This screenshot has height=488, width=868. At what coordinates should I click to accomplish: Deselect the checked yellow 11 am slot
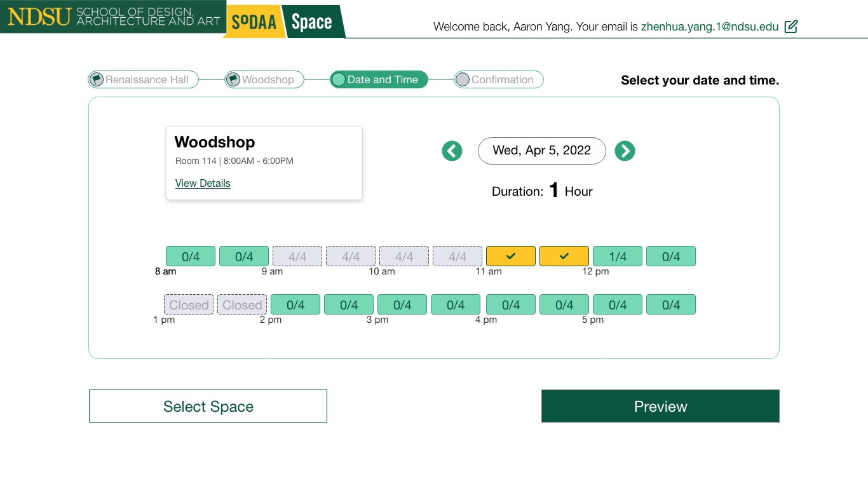pos(511,256)
